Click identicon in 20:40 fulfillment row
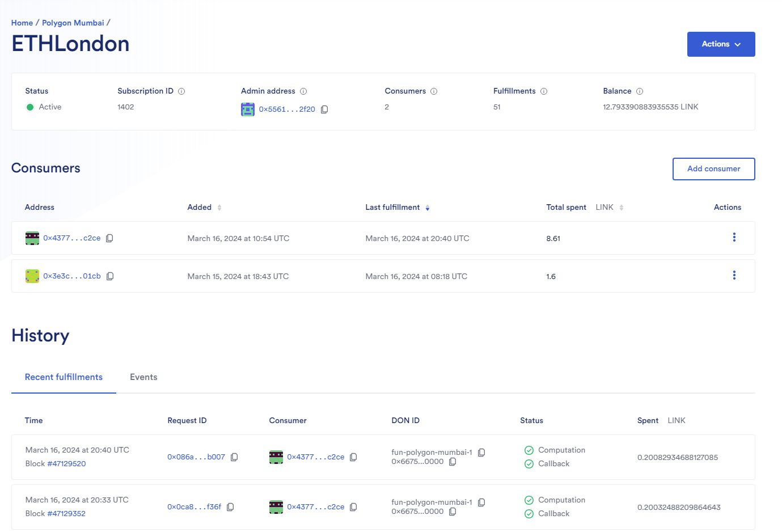This screenshot has height=532, width=782. [276, 457]
